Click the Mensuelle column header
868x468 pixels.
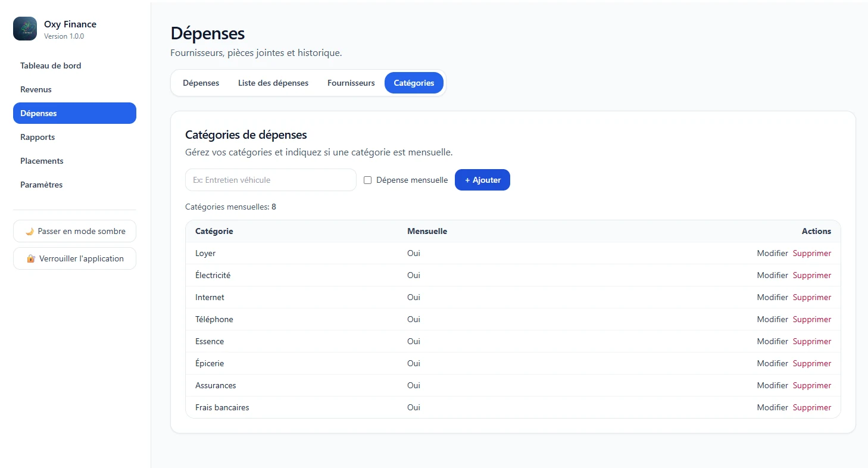click(427, 231)
